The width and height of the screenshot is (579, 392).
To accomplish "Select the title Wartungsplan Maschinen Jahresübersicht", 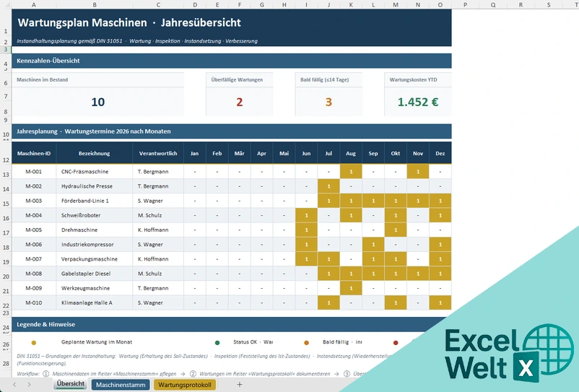I will 129,22.
